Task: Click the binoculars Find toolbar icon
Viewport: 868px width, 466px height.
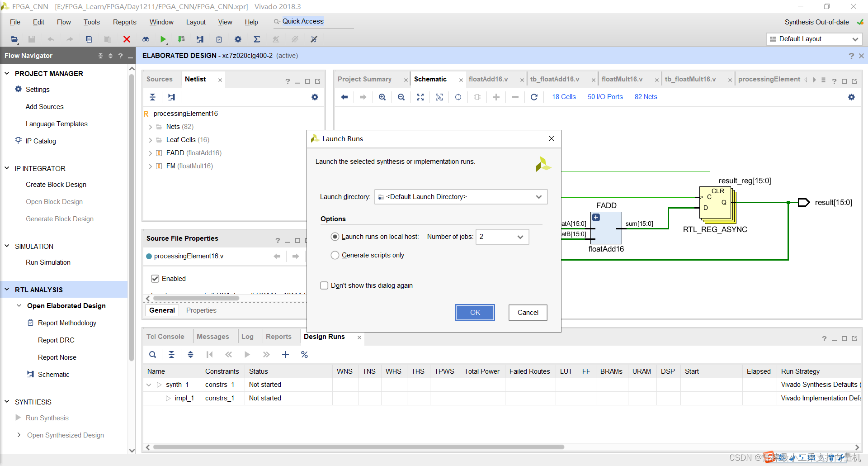Action: pos(146,39)
